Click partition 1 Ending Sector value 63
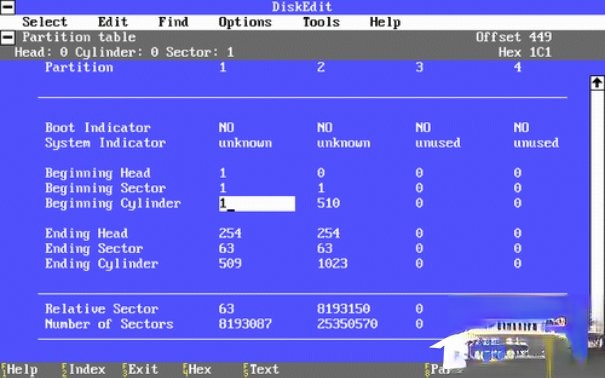Screen dimensions: 605x378 pos(226,248)
